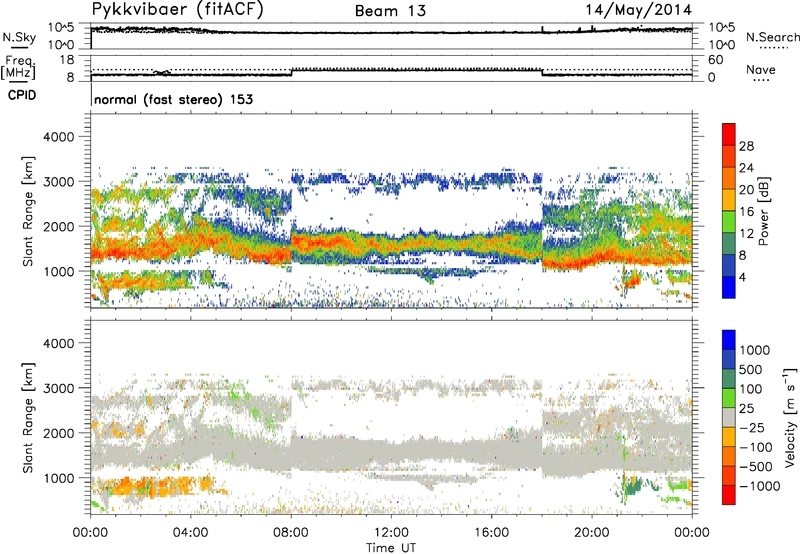Image resolution: width=800 pixels, height=554 pixels.
Task: Click the '-1000' label on Velocity colorbar
Action: coord(759,486)
